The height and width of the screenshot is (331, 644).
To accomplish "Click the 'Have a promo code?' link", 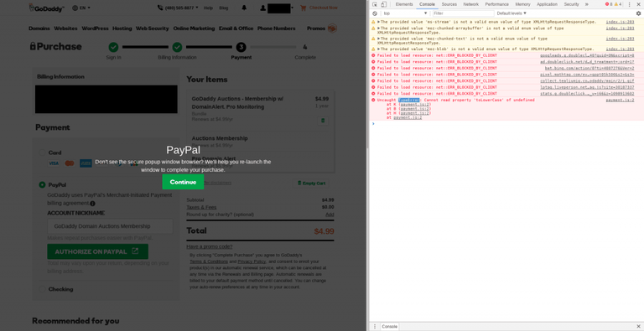I will (x=210, y=246).
